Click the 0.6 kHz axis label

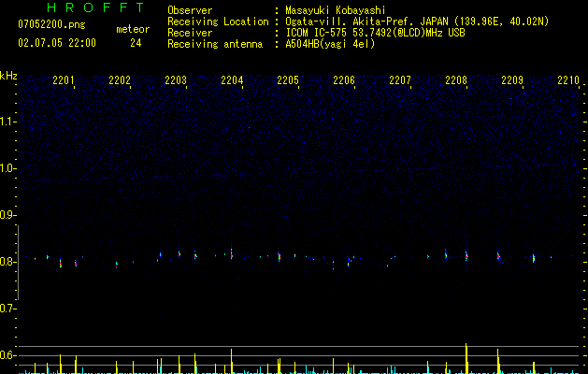(8, 355)
